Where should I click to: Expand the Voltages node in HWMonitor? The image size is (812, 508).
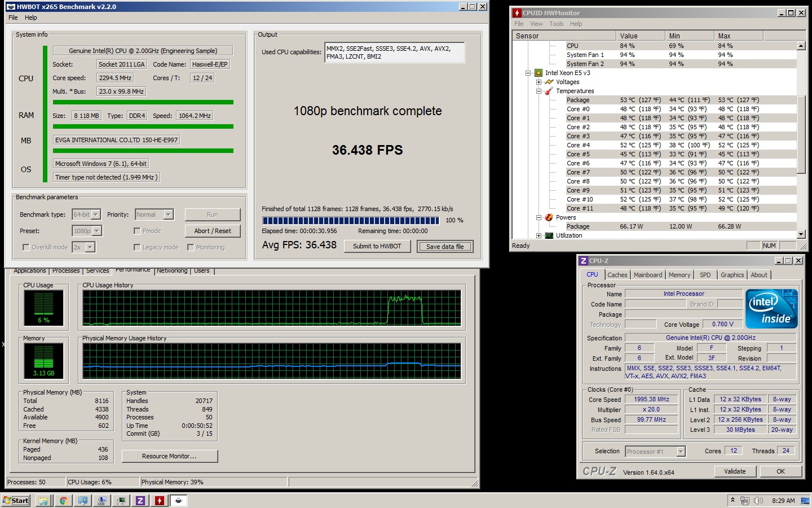tap(539, 82)
